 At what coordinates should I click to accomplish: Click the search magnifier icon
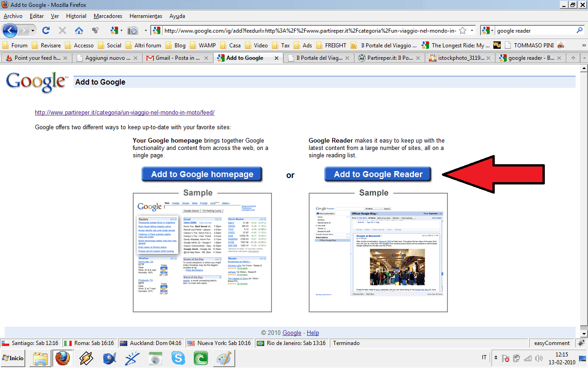(x=579, y=30)
